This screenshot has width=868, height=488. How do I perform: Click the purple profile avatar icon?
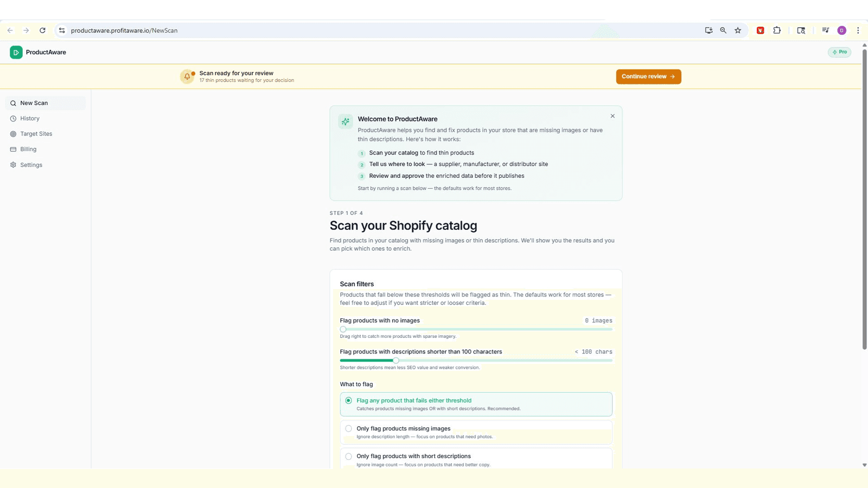pos(842,30)
